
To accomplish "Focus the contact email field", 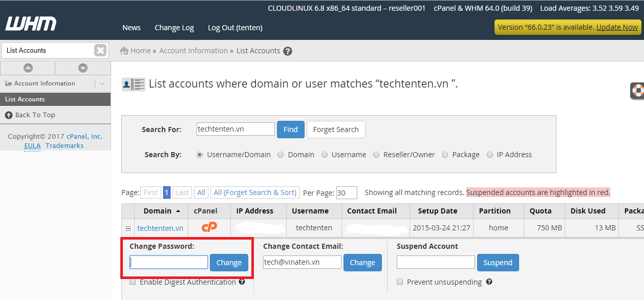I will (303, 262).
